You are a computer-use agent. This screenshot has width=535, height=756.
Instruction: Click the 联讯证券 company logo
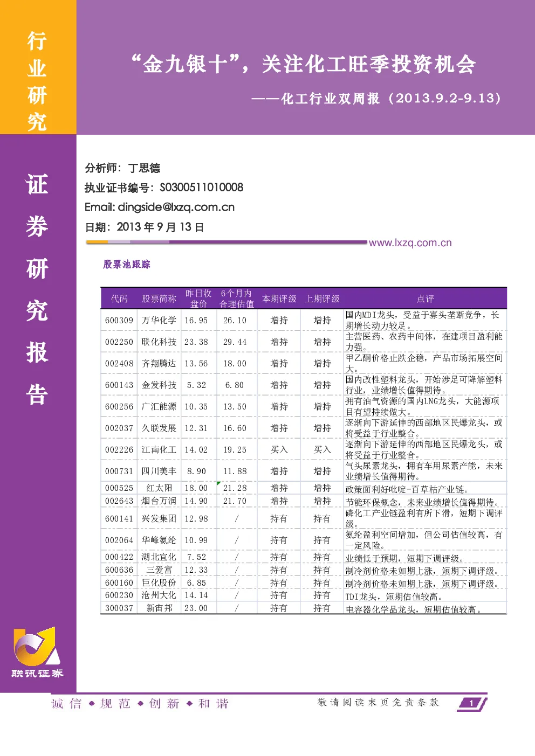click(37, 653)
